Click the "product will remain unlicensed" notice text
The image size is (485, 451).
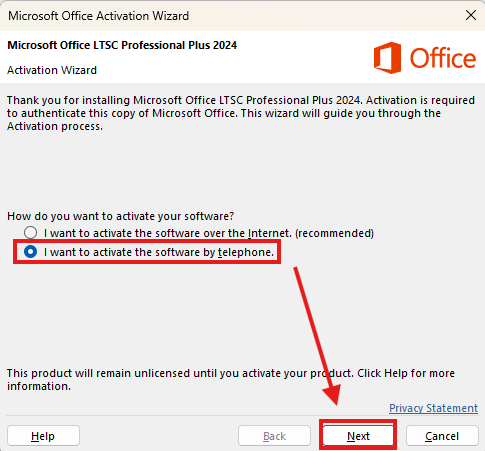point(231,380)
